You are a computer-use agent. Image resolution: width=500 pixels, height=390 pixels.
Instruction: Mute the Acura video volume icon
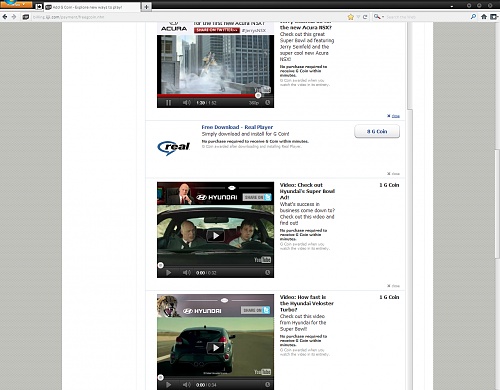click(x=187, y=103)
